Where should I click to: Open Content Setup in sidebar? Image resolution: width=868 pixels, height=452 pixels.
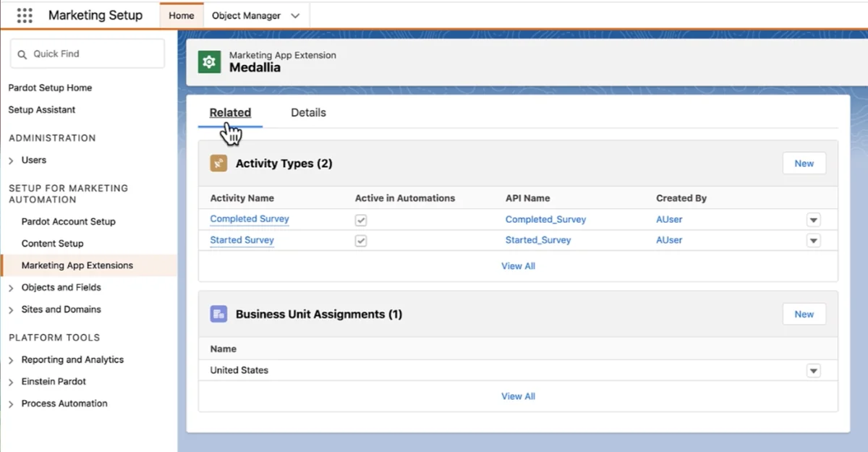52,244
